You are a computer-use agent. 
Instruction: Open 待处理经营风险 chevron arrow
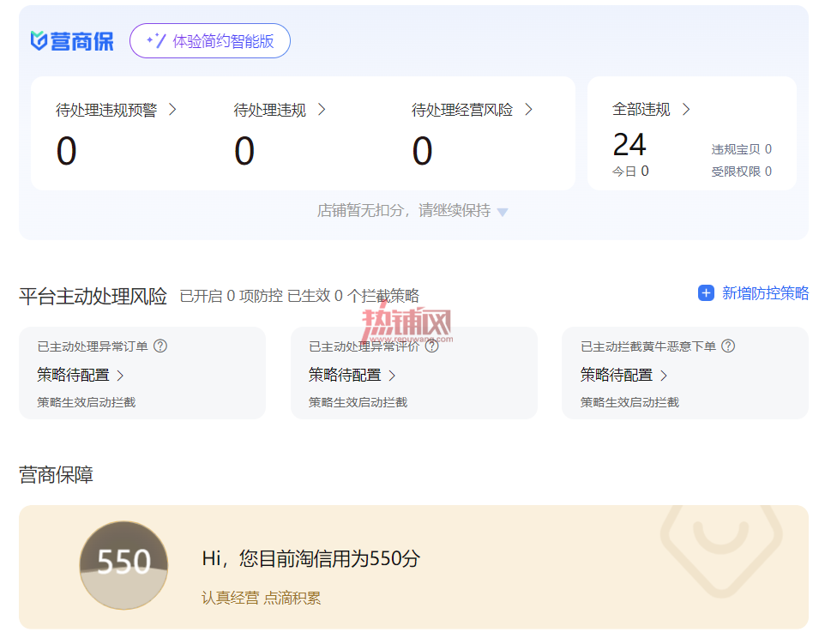(x=528, y=110)
